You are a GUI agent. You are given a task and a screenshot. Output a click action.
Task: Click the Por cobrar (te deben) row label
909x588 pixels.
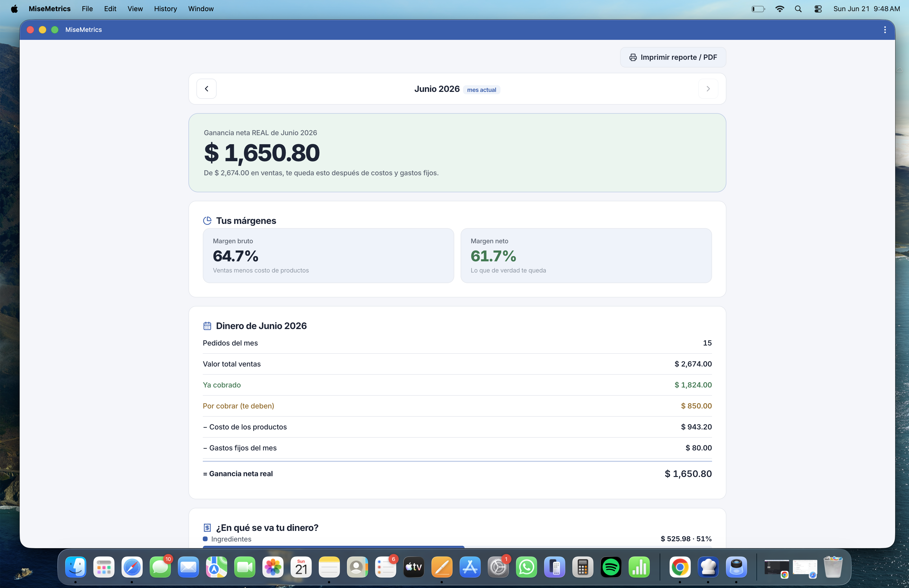(x=238, y=406)
